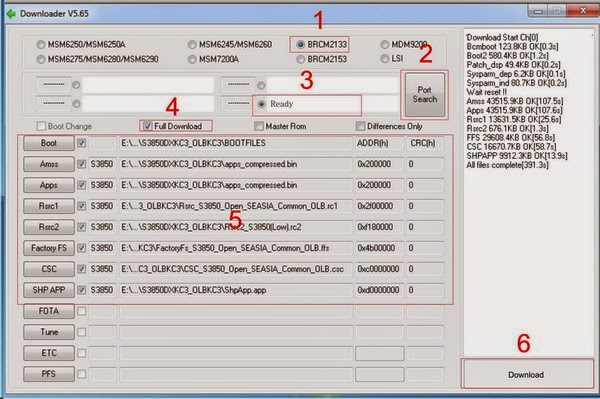Click the address 0xd0000000 cell

[x=379, y=290]
